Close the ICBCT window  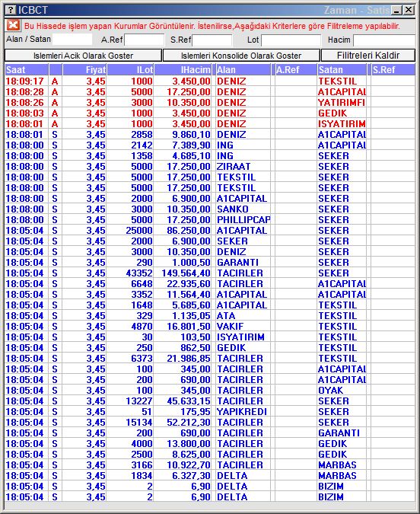[x=409, y=10]
